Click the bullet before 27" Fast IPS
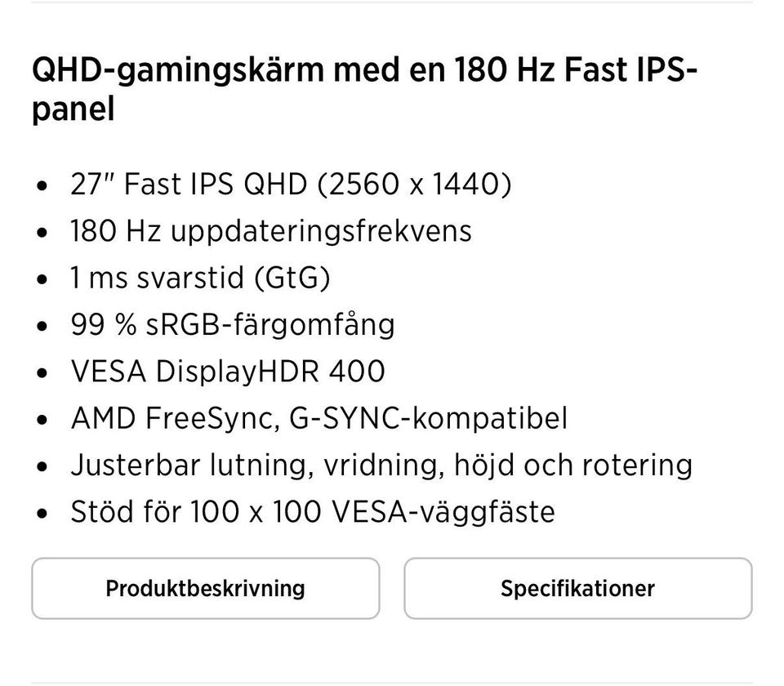The image size is (784, 686). (42, 186)
